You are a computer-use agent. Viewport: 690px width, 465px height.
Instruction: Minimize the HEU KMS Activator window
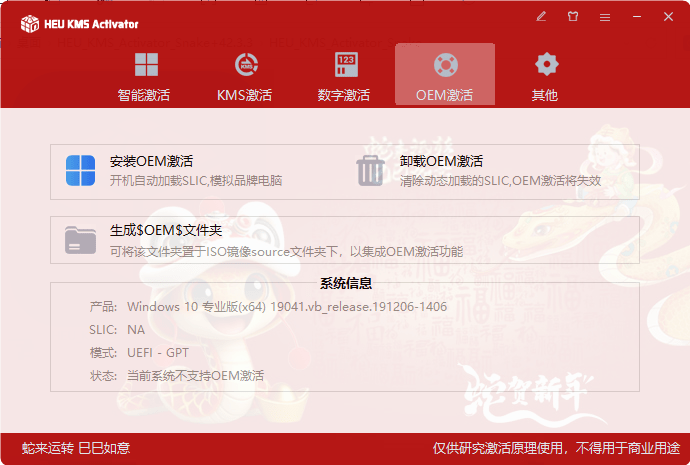tap(636, 17)
